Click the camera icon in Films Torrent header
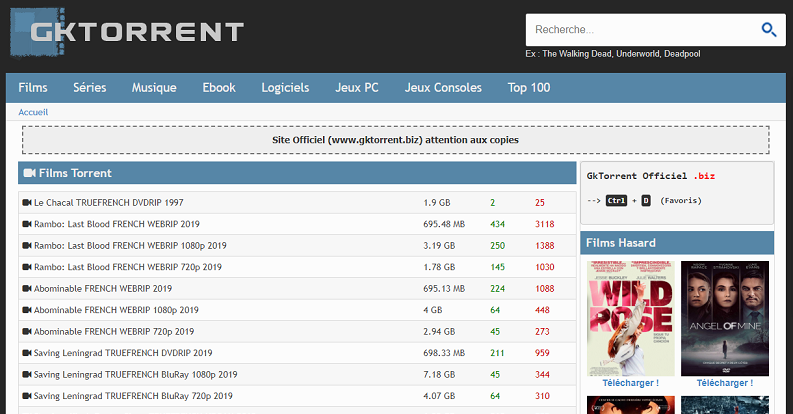The image size is (793, 414). coord(29,173)
